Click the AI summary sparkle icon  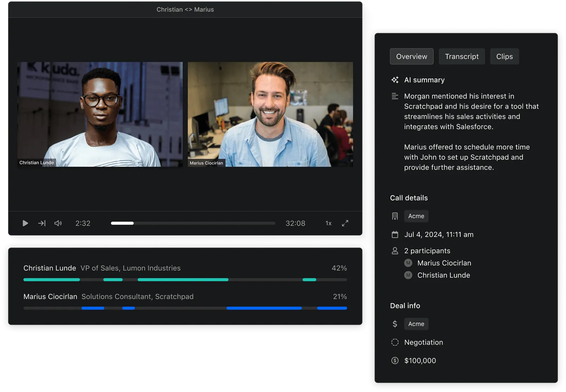[x=395, y=80]
